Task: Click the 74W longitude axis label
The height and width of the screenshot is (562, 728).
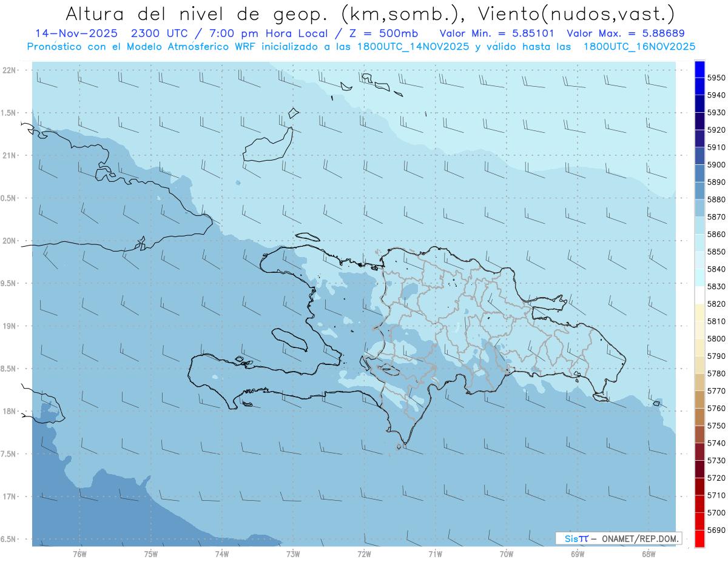Action: point(222,554)
